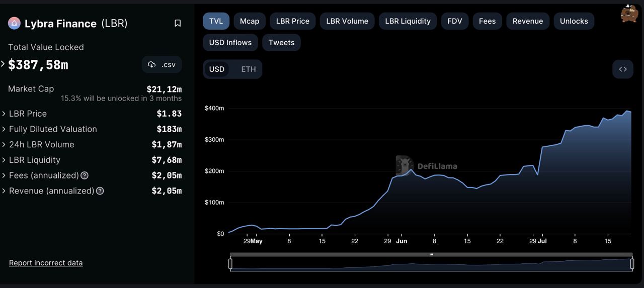Image resolution: width=644 pixels, height=288 pixels.
Task: Download data with the .csv button
Action: tap(162, 64)
